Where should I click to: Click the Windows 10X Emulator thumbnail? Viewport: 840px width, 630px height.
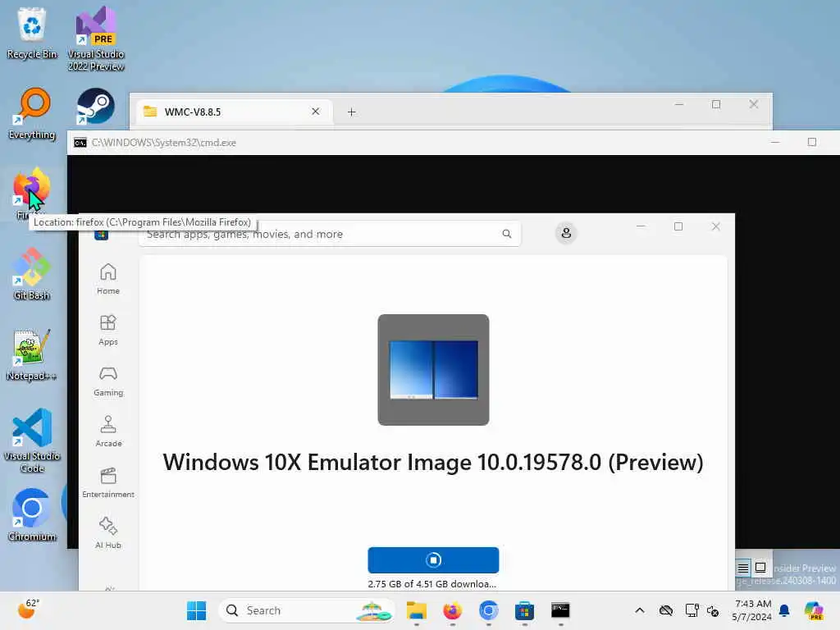point(433,370)
